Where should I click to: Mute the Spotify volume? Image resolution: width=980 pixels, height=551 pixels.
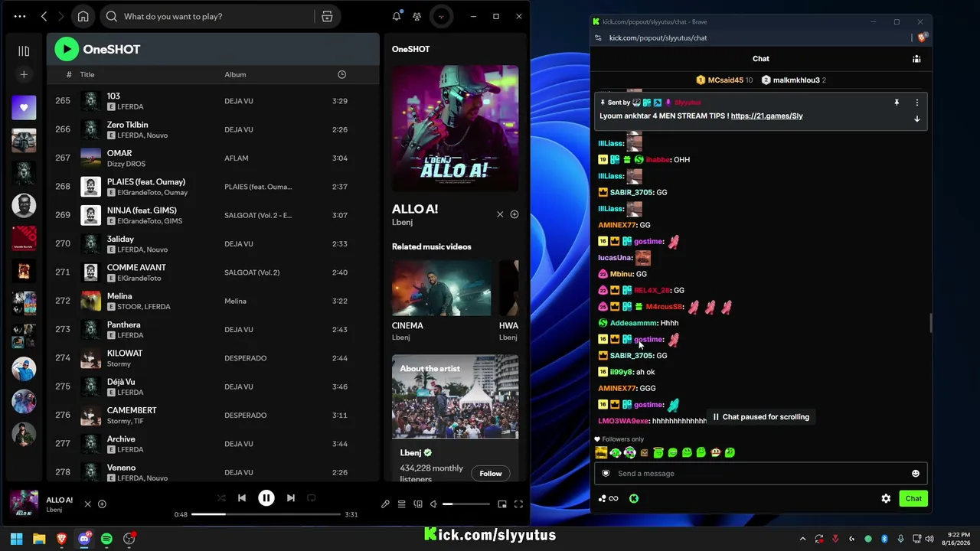[x=433, y=504]
